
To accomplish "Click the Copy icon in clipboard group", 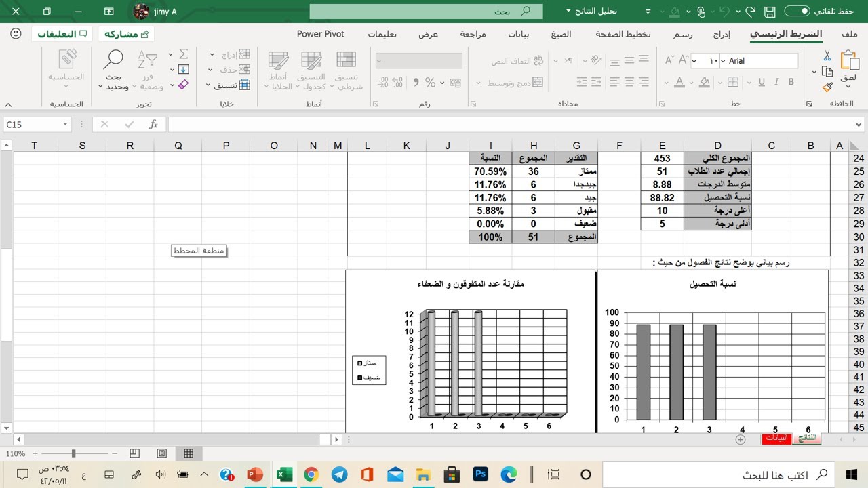I will pyautogui.click(x=827, y=72).
